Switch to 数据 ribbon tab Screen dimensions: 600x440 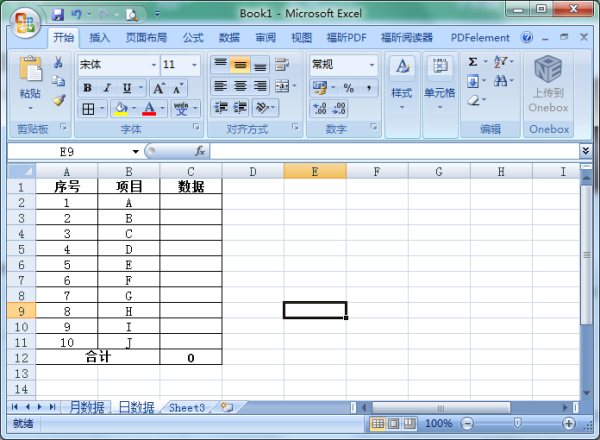click(229, 37)
